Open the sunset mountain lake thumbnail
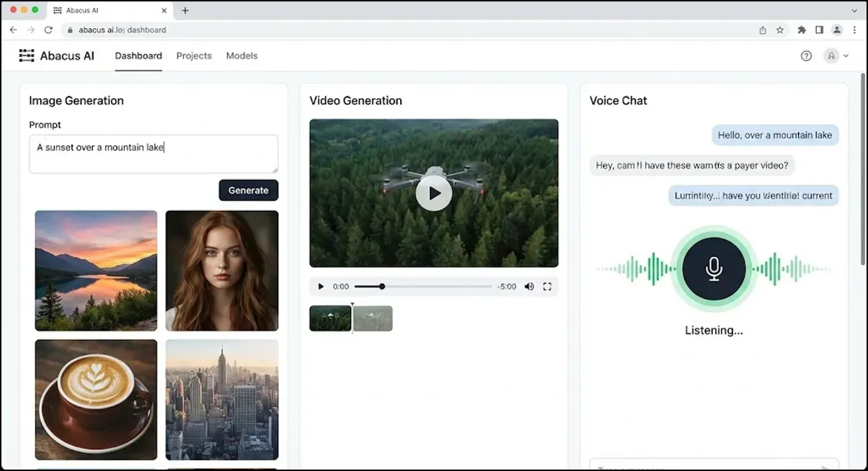The width and height of the screenshot is (868, 471). [x=95, y=270]
